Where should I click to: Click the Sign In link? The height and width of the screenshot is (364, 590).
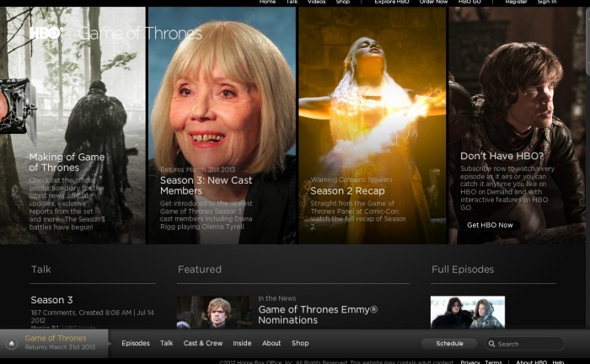(x=547, y=2)
